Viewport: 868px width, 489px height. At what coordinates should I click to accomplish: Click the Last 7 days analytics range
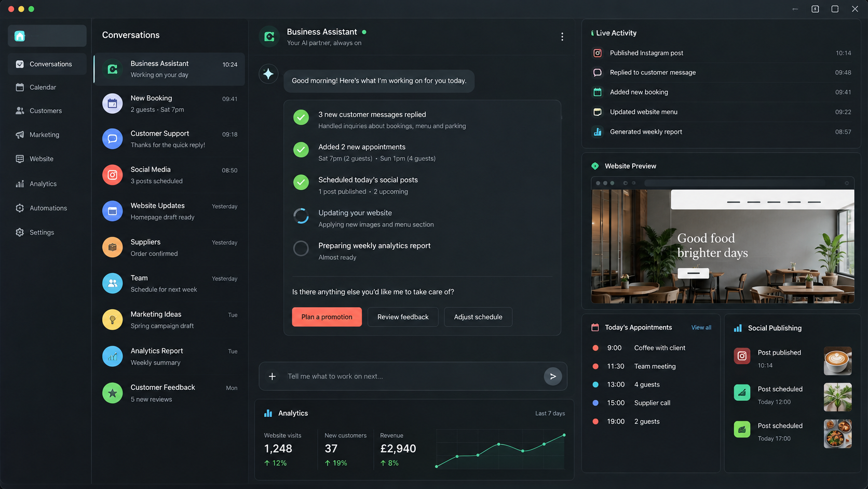550,414
